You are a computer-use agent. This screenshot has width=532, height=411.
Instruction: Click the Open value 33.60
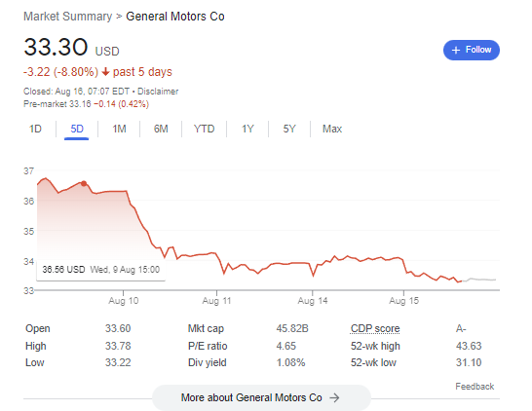118,328
